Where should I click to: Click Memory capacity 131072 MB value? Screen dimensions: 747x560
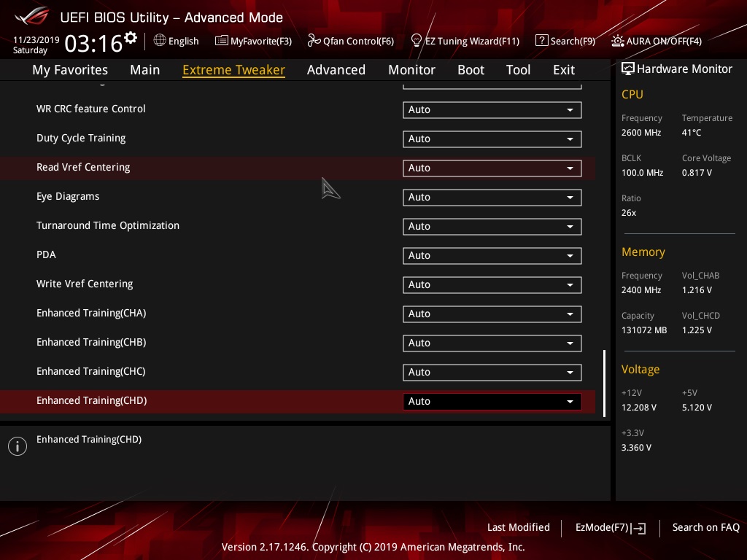tap(644, 330)
